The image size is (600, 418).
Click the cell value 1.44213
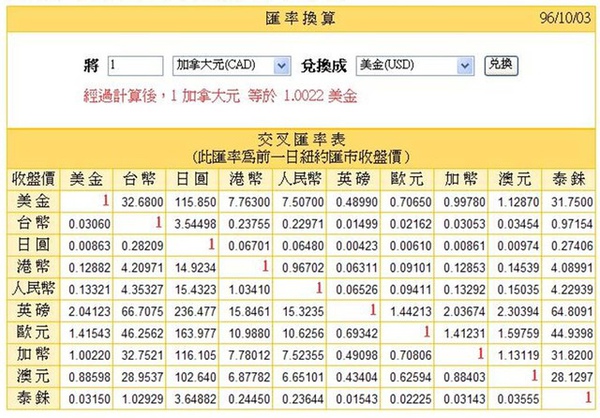[x=410, y=312]
